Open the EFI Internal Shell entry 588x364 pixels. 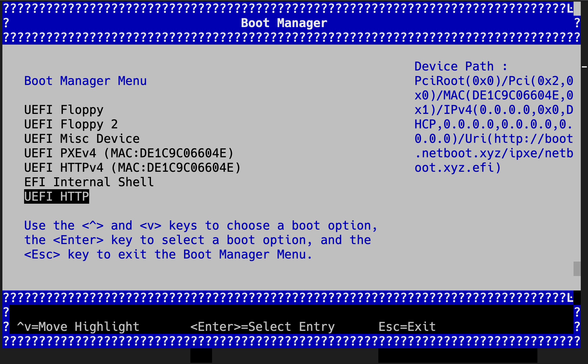89,182
